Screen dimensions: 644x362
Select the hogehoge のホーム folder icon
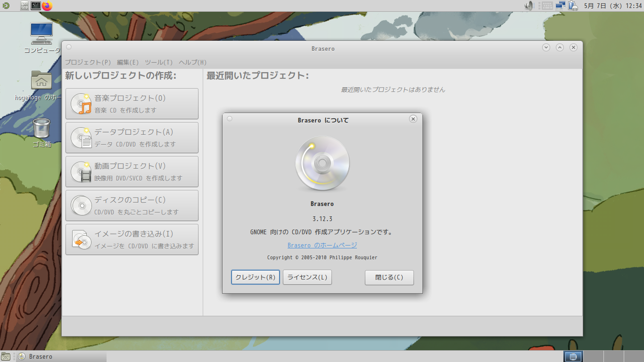41,85
